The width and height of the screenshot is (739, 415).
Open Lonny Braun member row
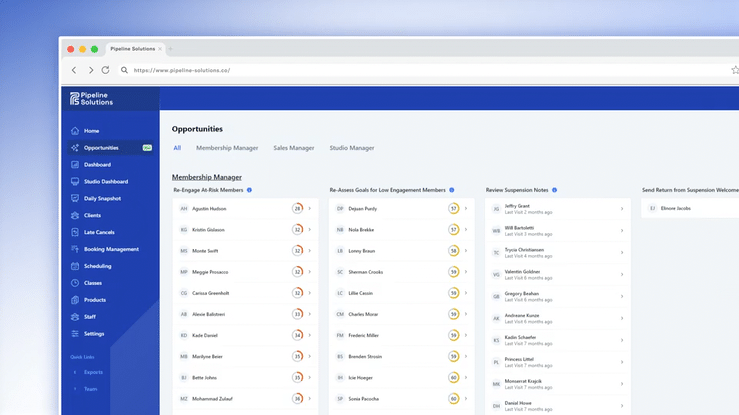tap(402, 251)
